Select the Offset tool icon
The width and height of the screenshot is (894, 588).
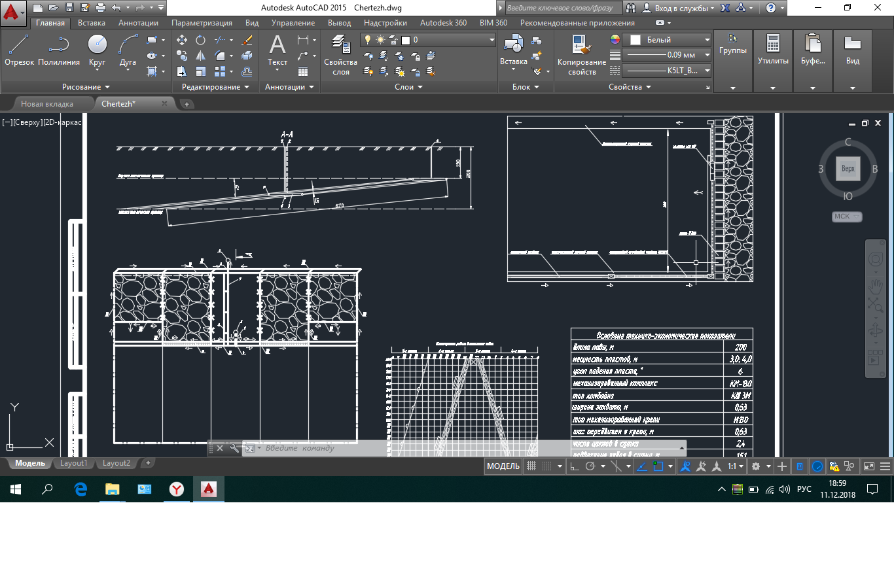pyautogui.click(x=247, y=71)
